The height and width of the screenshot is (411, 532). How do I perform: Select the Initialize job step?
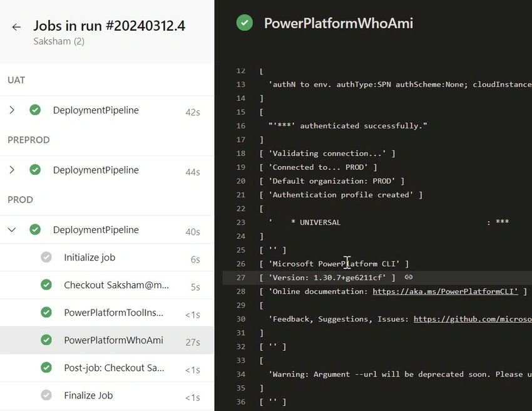(107, 258)
